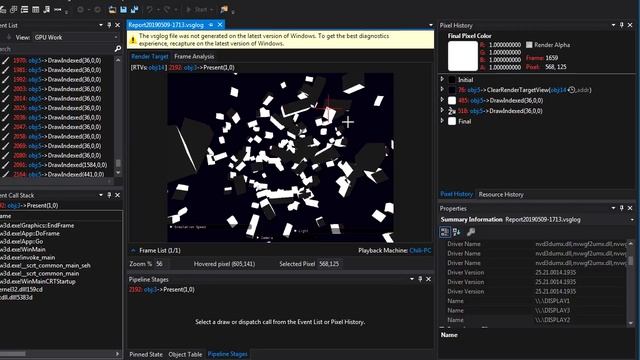The height and width of the screenshot is (360, 640).
Task: Click the Event List search field
Action: pyautogui.click(x=56, y=49)
